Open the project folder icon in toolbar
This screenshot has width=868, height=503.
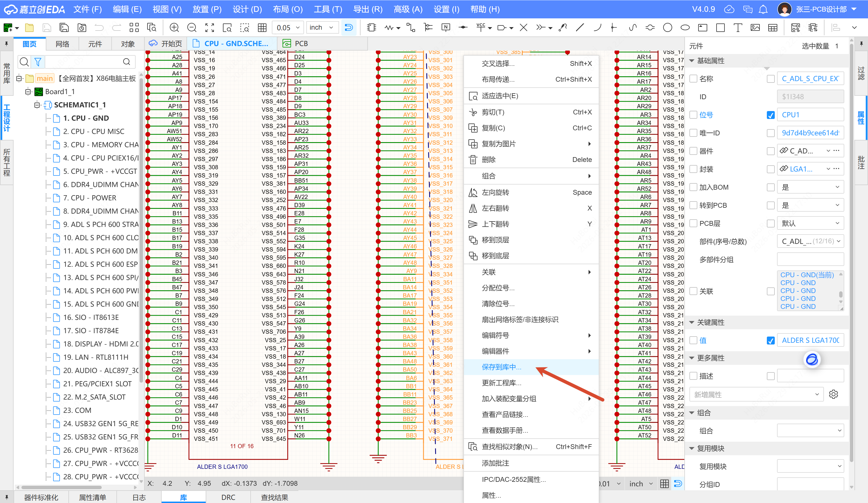click(29, 28)
